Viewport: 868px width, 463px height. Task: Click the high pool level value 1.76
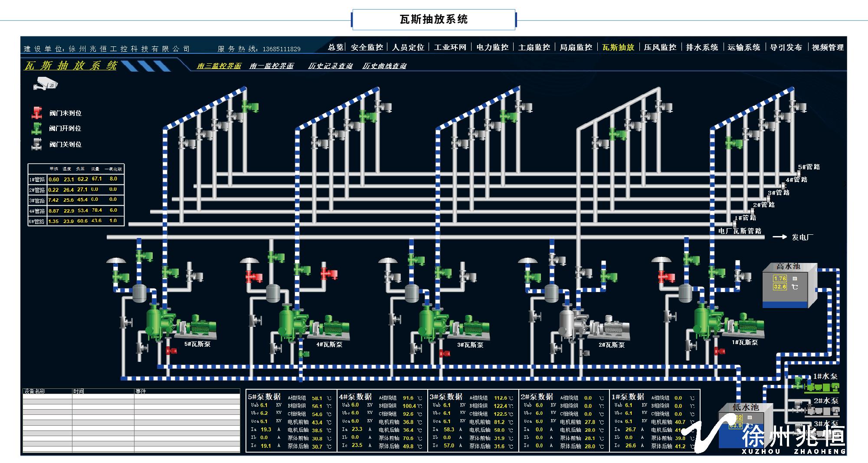click(780, 278)
